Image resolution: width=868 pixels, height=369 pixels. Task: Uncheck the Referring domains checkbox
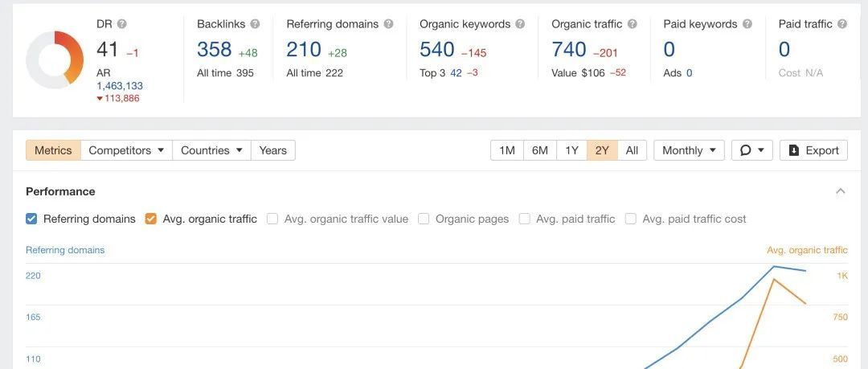click(31, 219)
